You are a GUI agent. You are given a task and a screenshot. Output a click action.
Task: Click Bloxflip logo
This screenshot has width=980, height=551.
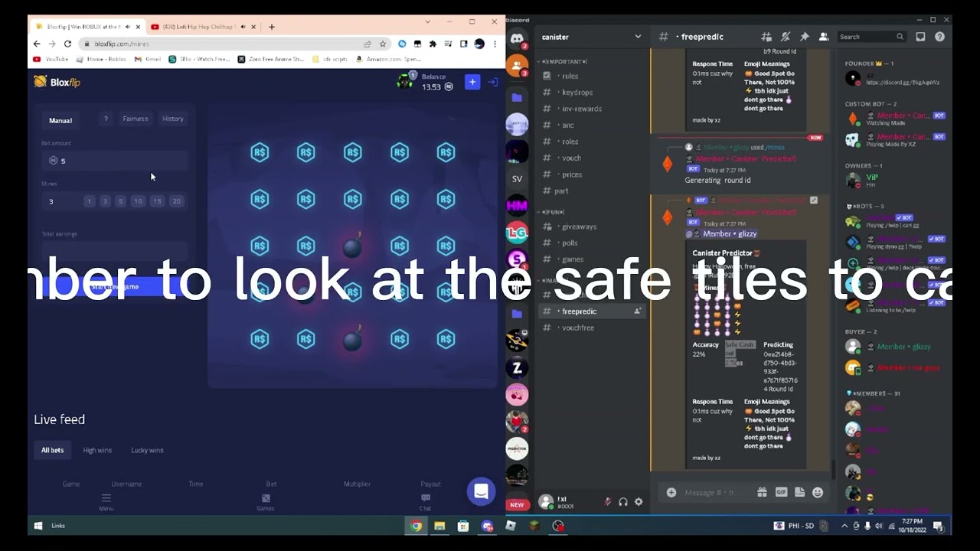57,82
